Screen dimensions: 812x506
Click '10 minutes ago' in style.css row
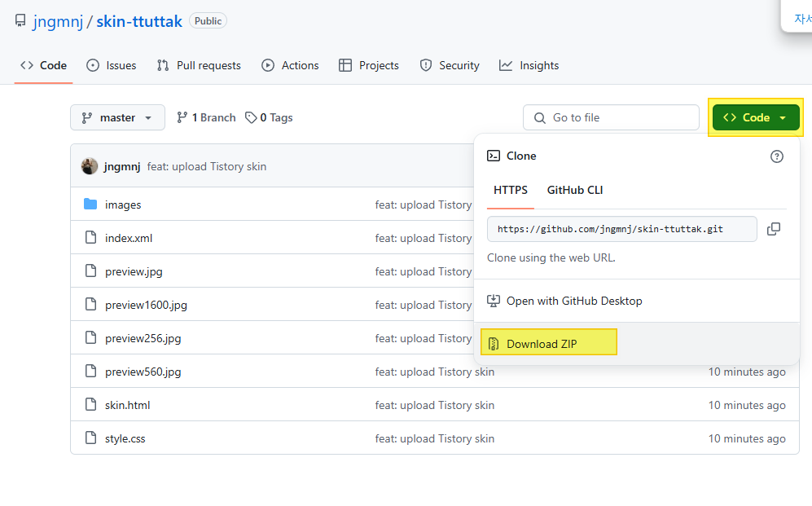[x=747, y=438]
